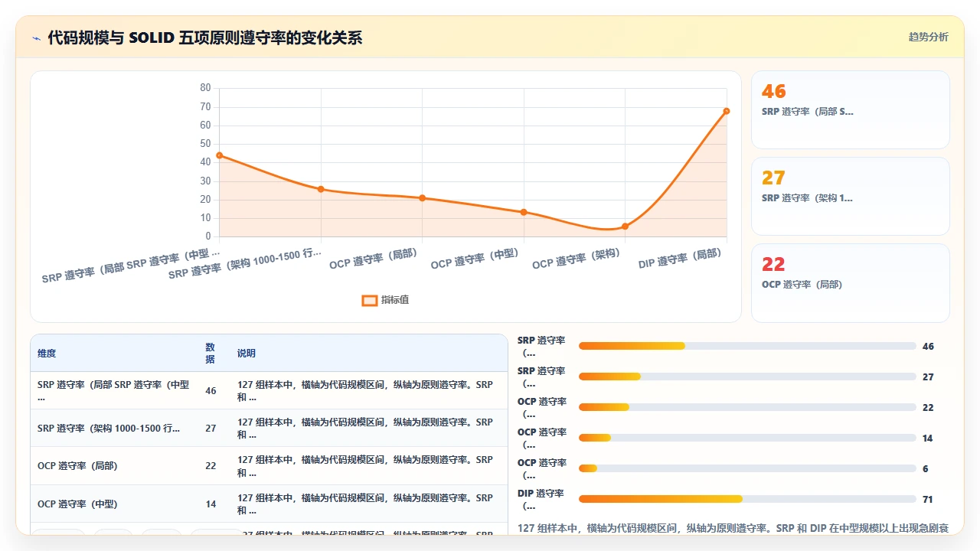Click the 80 tick on the chart y-axis
Screen dimensions: 980x551
tap(205, 88)
